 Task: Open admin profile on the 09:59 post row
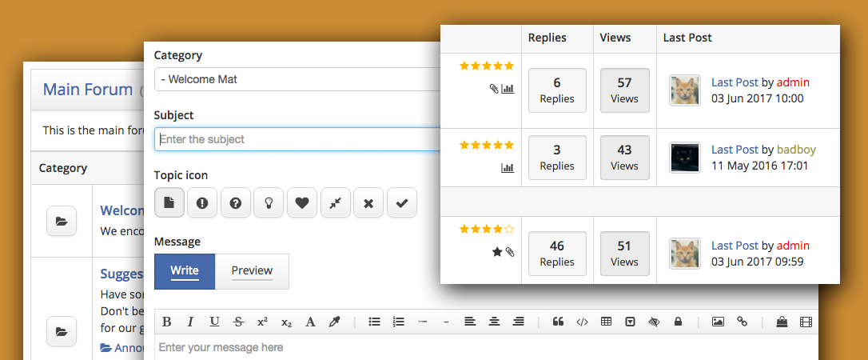pos(793,246)
